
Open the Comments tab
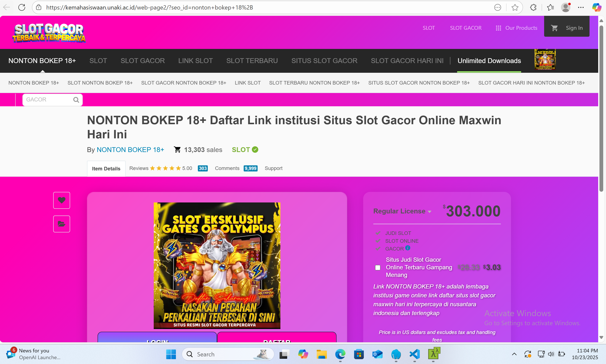(x=227, y=168)
